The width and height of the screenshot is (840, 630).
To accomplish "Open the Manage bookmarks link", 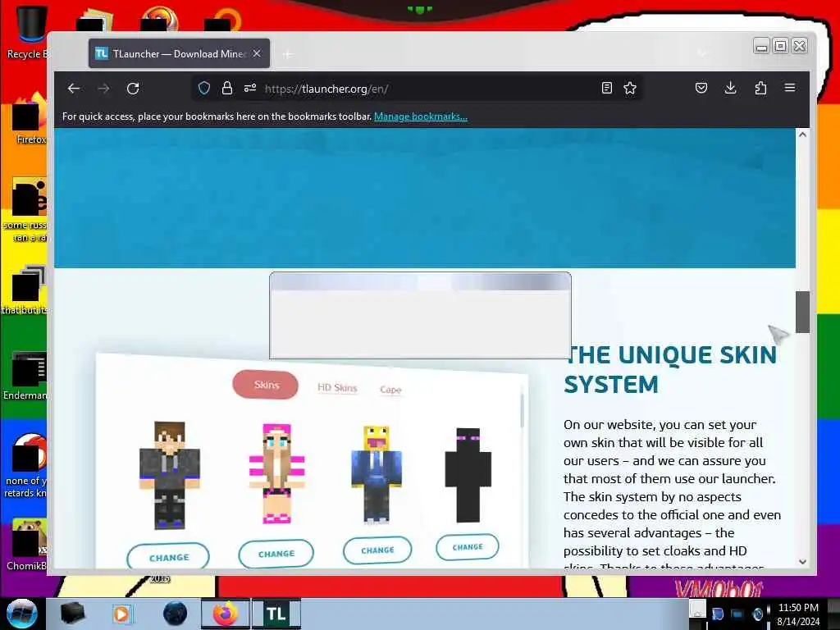I will point(421,116).
